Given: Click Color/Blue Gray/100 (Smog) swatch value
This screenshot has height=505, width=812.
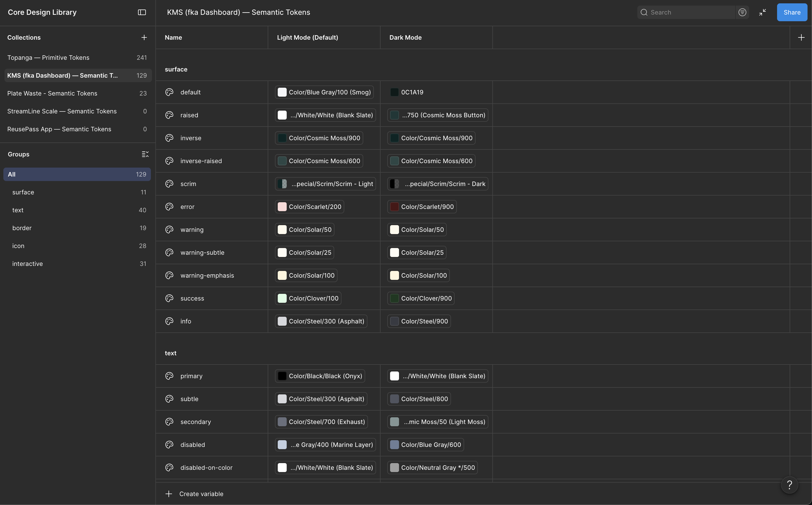Looking at the screenshot, I should click(x=324, y=92).
